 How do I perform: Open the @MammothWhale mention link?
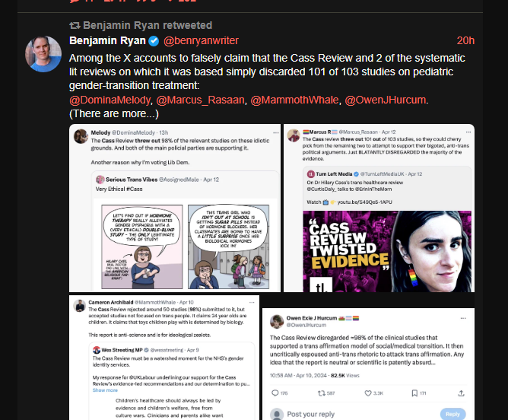coord(294,100)
